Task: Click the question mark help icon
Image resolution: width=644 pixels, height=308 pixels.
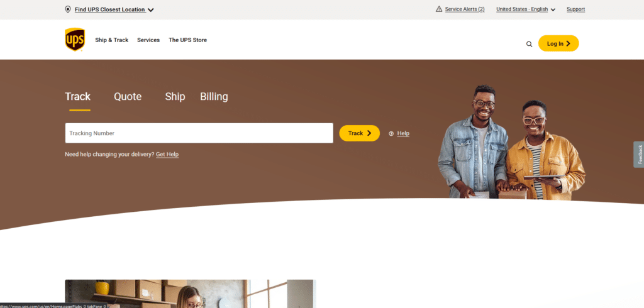Action: 391,133
